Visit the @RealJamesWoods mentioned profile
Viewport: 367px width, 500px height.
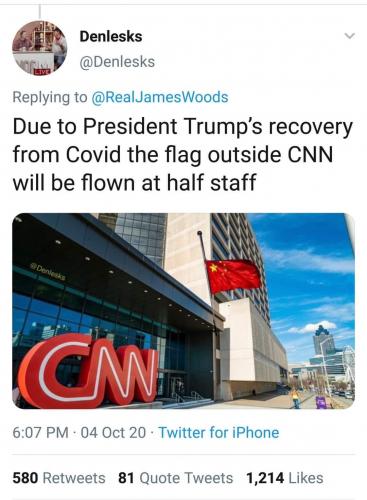click(160, 97)
